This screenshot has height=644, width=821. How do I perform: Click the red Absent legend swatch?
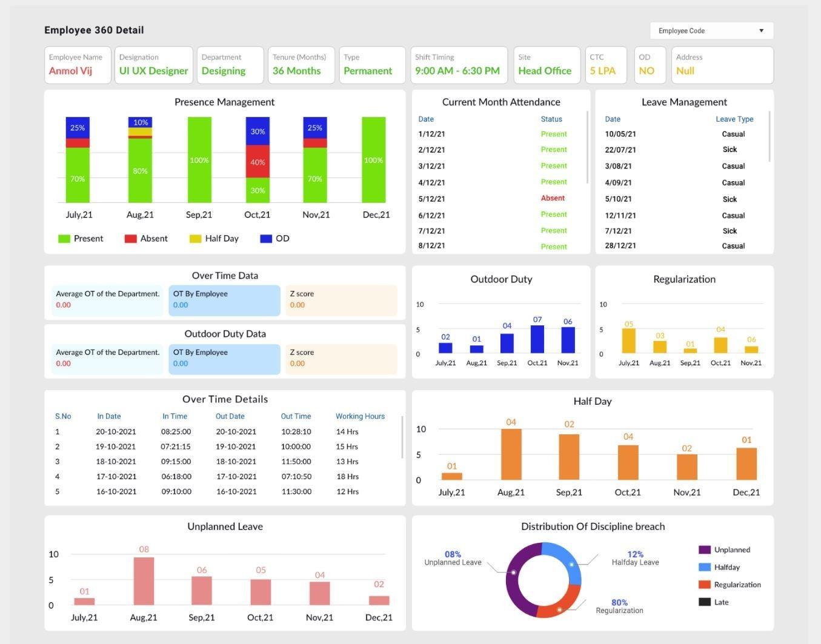(130, 239)
